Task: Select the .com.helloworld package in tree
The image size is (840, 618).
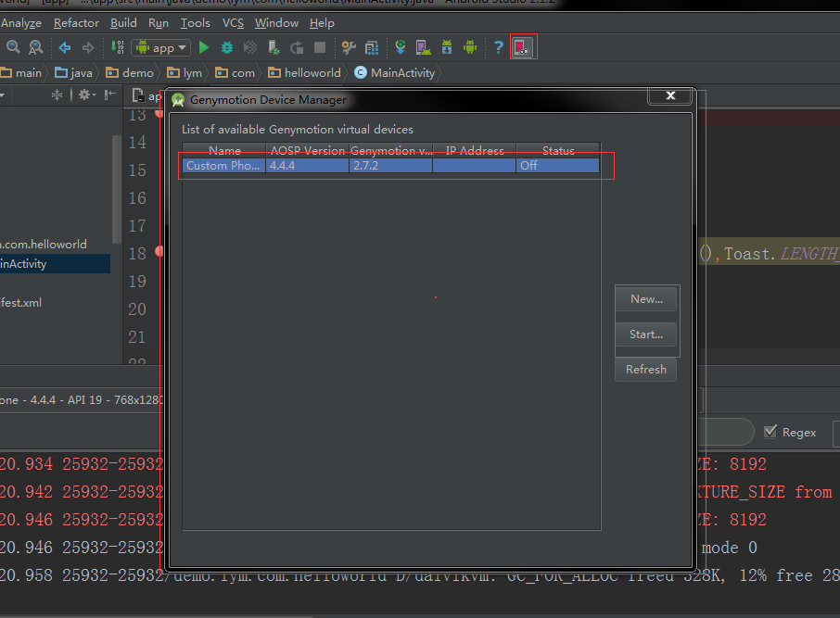Action: [x=44, y=245]
